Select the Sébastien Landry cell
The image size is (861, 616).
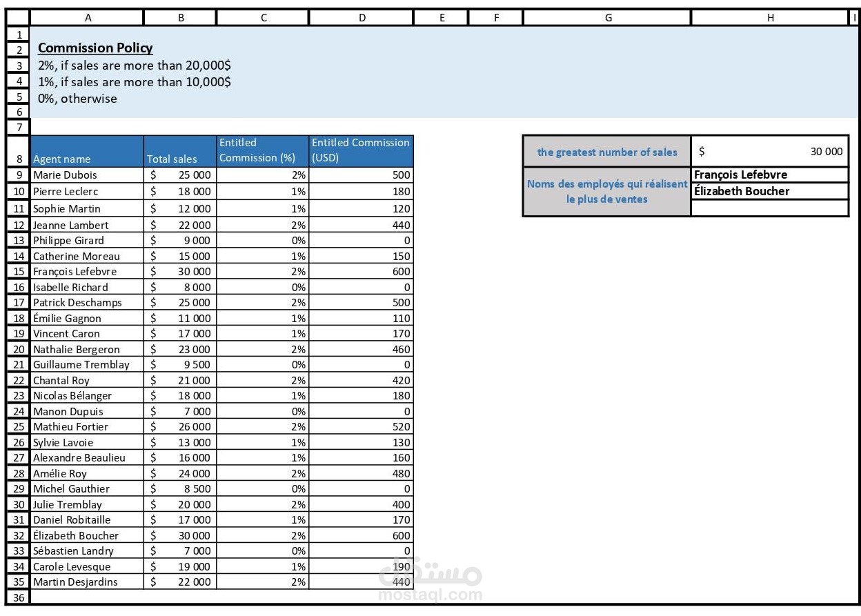(88, 550)
